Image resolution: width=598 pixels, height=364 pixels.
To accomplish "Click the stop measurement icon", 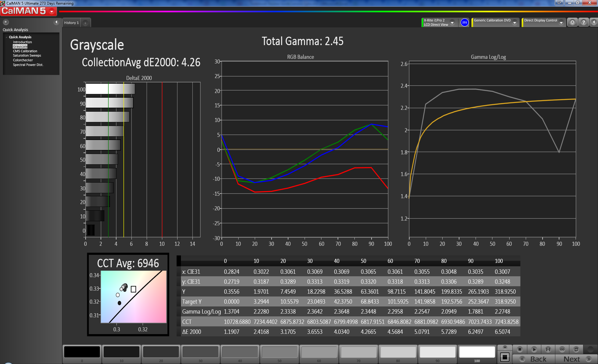I will pyautogui.click(x=520, y=349).
